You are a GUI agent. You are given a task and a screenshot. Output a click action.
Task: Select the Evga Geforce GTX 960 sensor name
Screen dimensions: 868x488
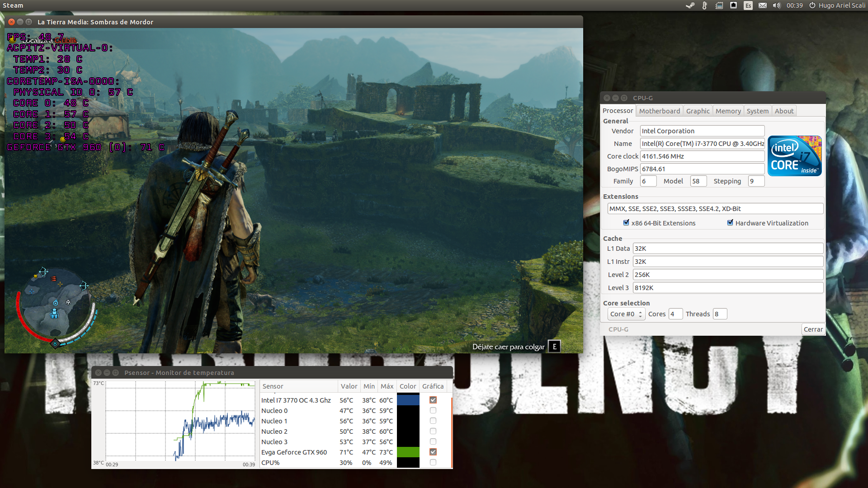point(294,452)
